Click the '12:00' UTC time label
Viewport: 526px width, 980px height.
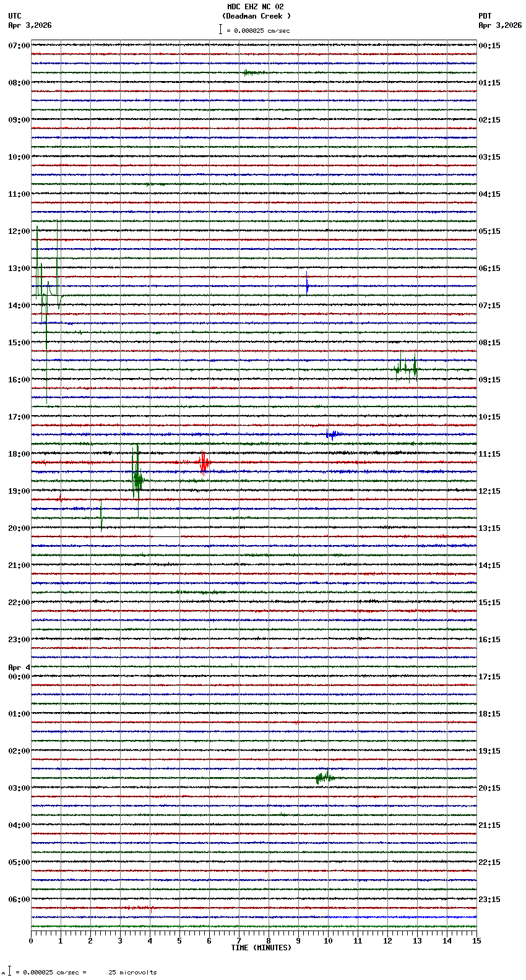click(x=19, y=231)
